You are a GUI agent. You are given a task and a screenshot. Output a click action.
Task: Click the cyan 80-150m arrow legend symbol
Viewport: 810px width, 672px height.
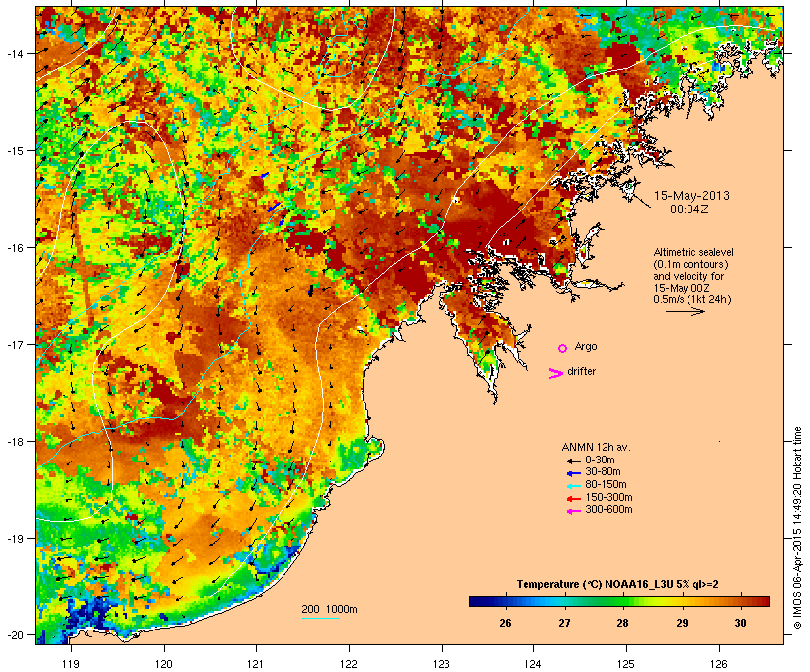tap(573, 486)
